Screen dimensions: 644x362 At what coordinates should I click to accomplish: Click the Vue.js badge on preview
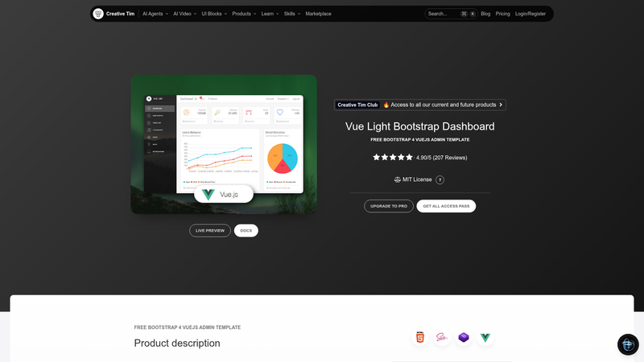coord(224,194)
